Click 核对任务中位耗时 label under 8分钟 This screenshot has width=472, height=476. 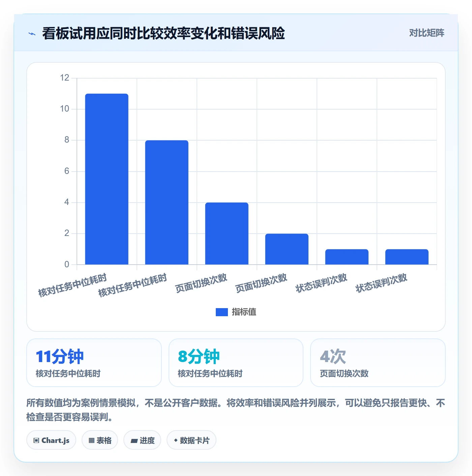(210, 374)
